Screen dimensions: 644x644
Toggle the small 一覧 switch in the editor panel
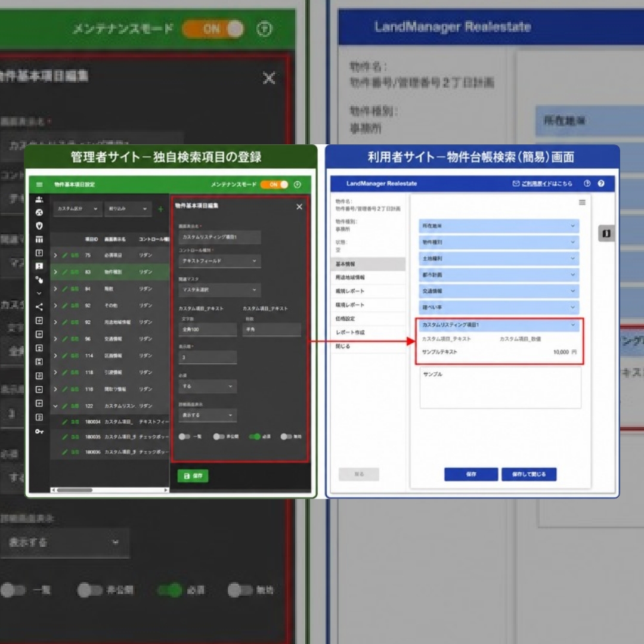point(184,436)
